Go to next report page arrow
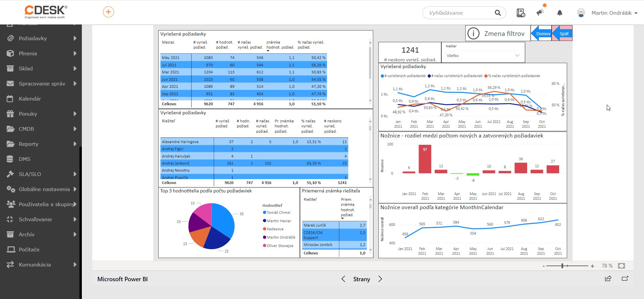 coord(380,279)
